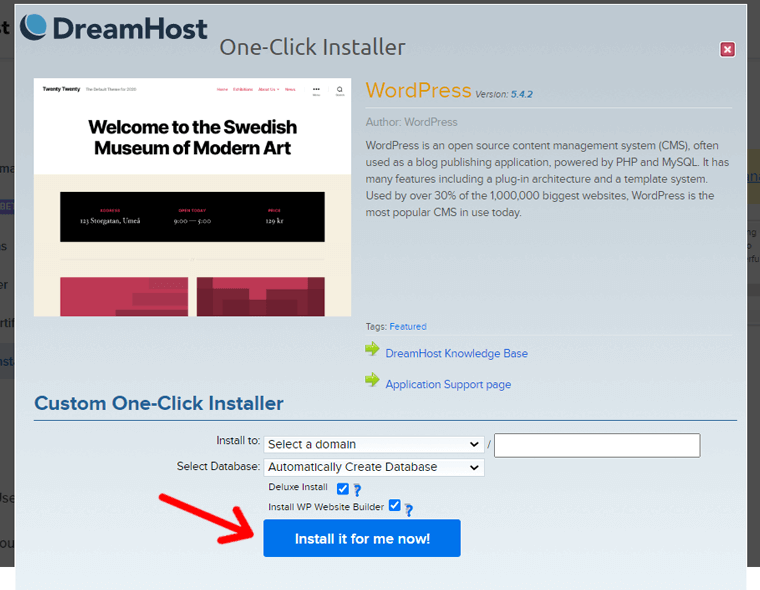This screenshot has height=590, width=760.
Task: Open the WP Website Builder help question mark
Action: (409, 510)
